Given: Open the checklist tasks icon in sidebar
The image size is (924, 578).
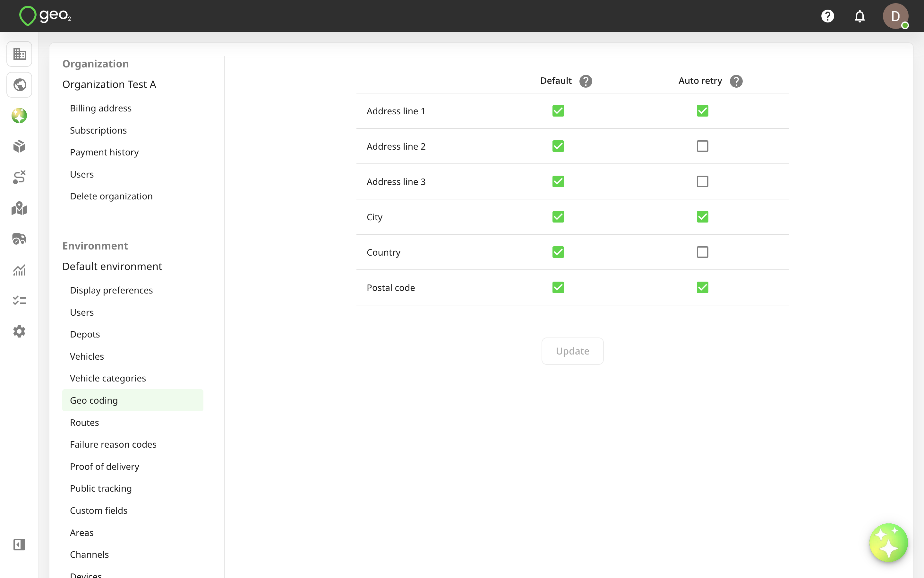Looking at the screenshot, I should pyautogui.click(x=20, y=301).
